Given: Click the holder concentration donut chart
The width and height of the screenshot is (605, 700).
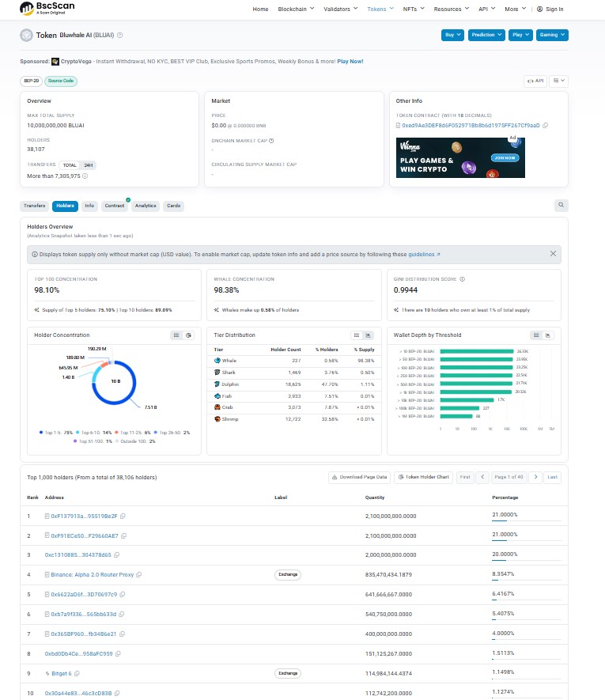Looking at the screenshot, I should point(115,382).
